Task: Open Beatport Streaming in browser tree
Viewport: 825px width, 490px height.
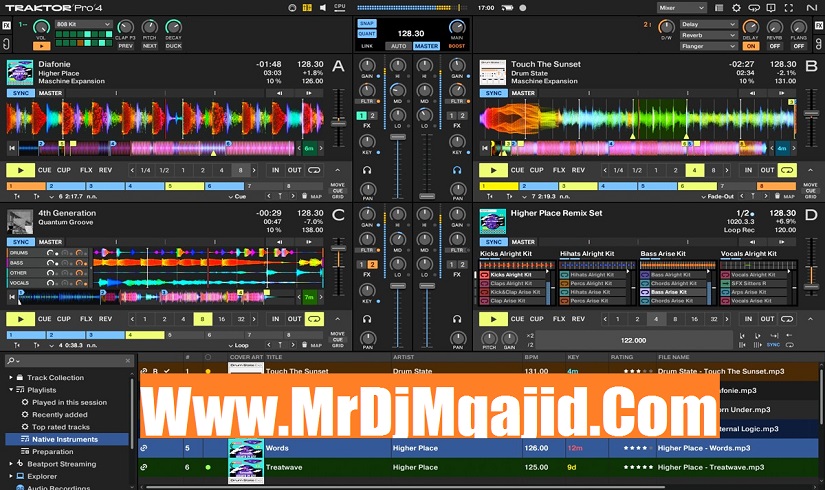Action: [x=62, y=464]
